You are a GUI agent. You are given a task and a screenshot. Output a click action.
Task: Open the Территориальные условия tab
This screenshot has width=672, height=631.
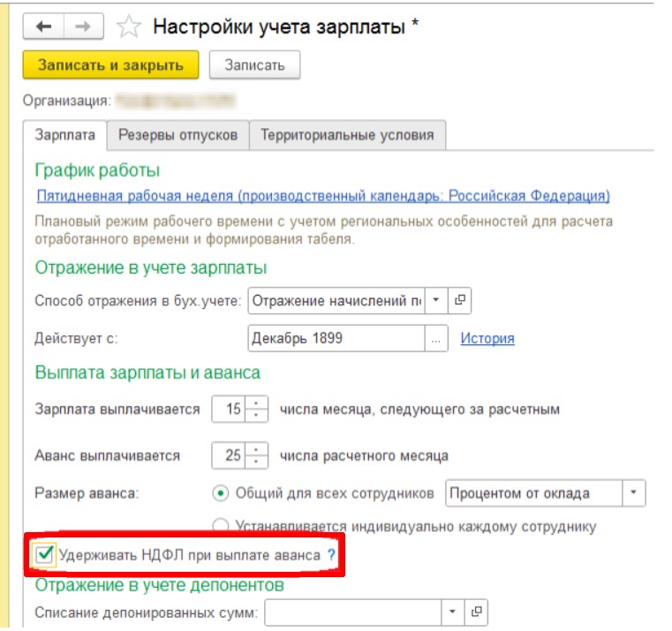click(x=347, y=135)
